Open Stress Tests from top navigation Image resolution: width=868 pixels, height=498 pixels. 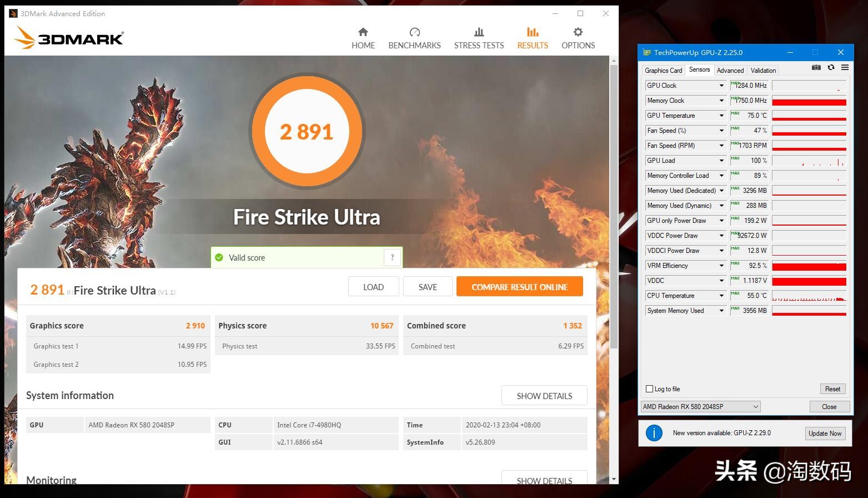(479, 38)
